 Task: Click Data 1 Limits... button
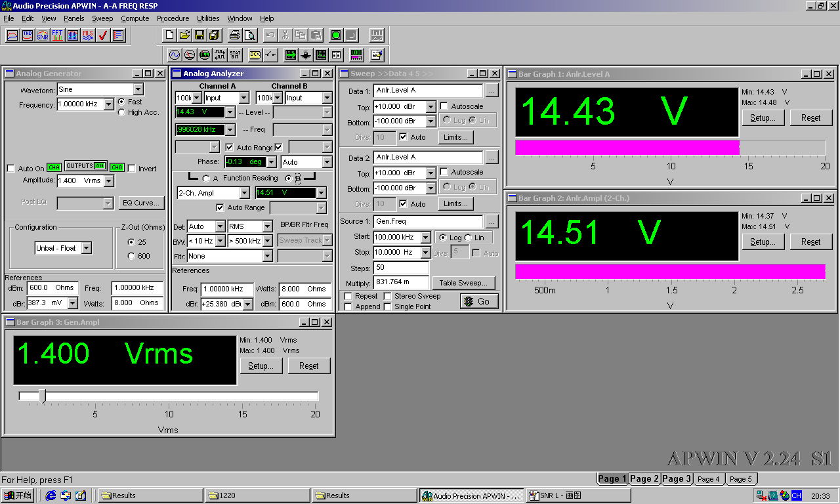455,137
